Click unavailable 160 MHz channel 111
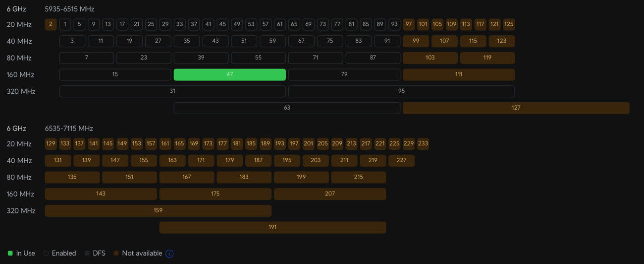This screenshot has height=264, width=644. click(459, 74)
